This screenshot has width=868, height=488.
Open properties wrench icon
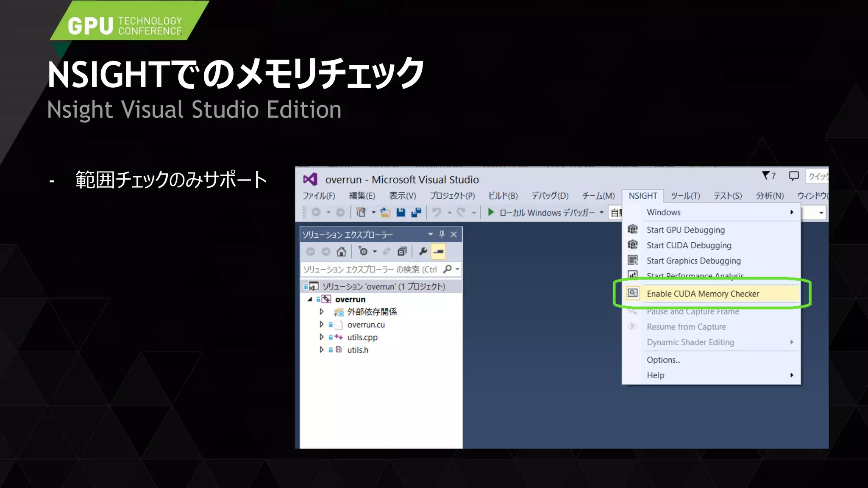pyautogui.click(x=423, y=252)
